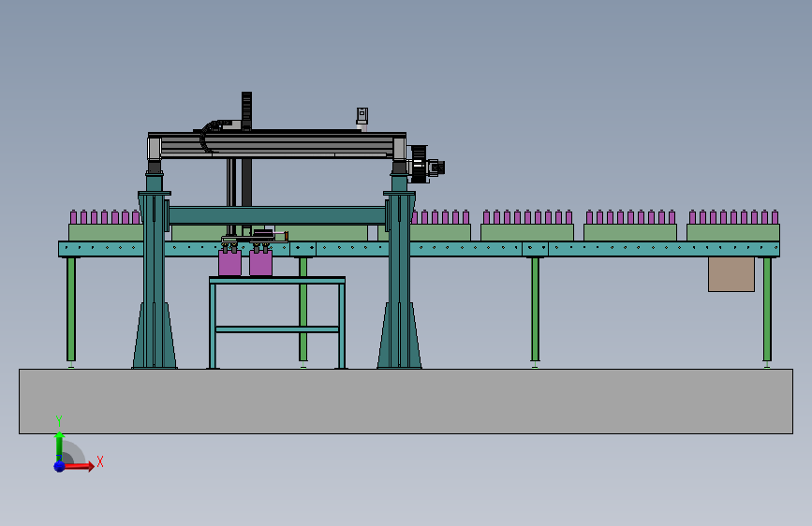Click the blue Z axis ball of triad
Screen dimensions: 812x526
(59, 466)
